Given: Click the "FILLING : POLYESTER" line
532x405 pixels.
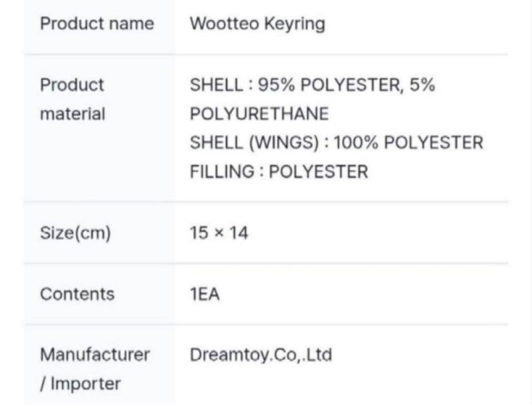Looking at the screenshot, I should tap(279, 172).
